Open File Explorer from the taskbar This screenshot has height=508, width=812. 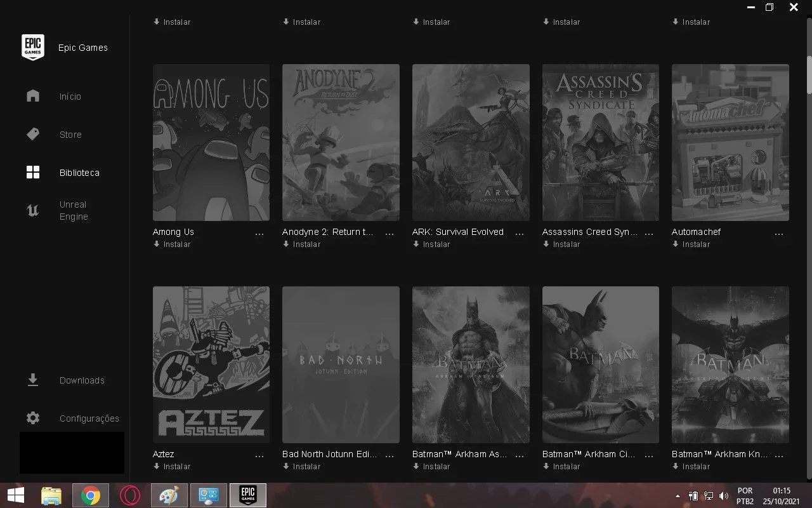point(51,495)
